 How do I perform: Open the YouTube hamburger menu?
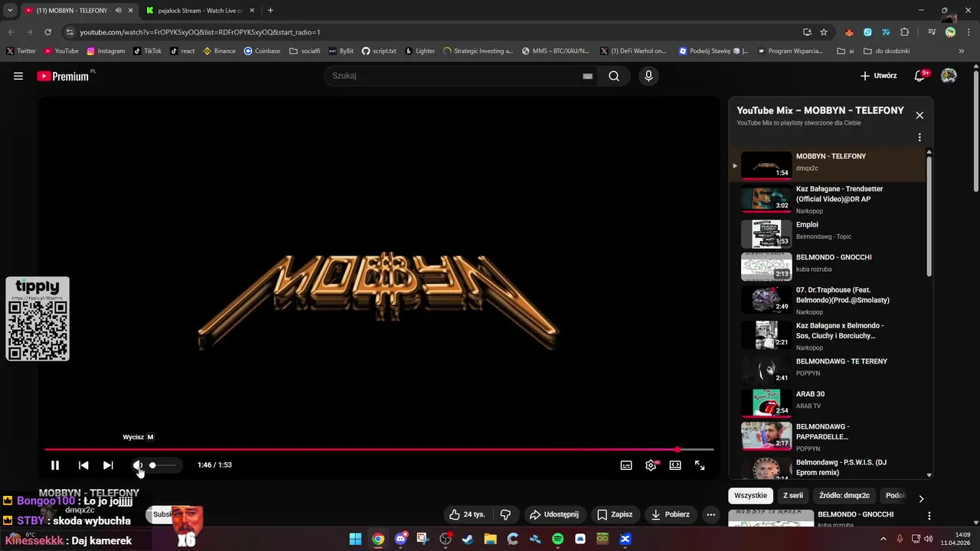18,76
